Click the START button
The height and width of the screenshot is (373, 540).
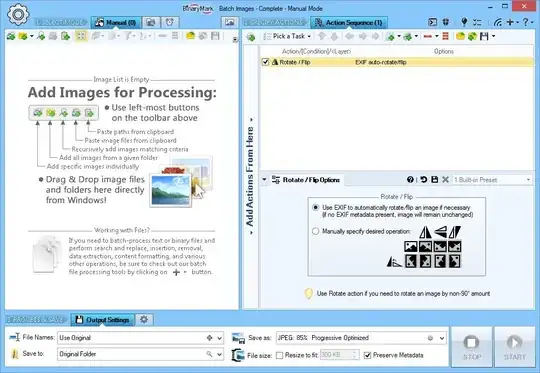(x=515, y=346)
